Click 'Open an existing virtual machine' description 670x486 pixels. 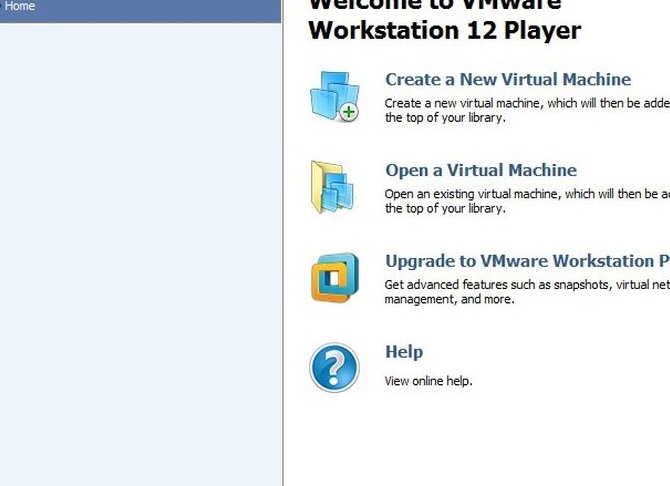point(527,201)
